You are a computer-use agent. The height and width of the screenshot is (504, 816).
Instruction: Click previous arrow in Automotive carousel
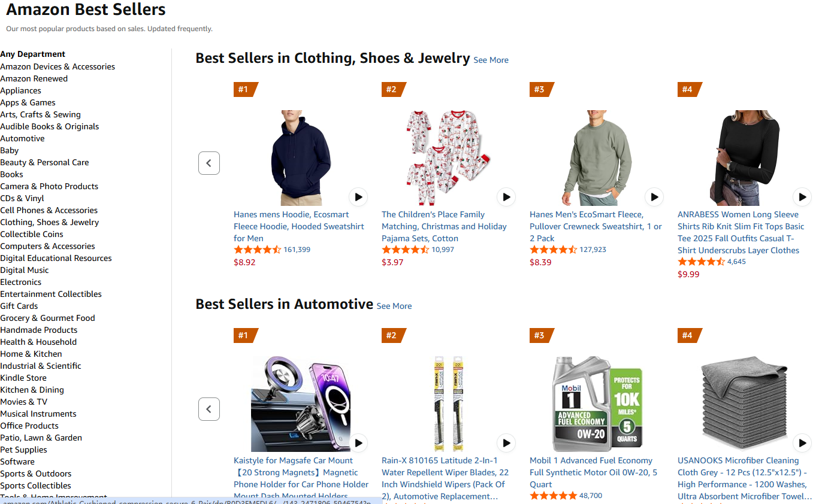click(x=209, y=409)
